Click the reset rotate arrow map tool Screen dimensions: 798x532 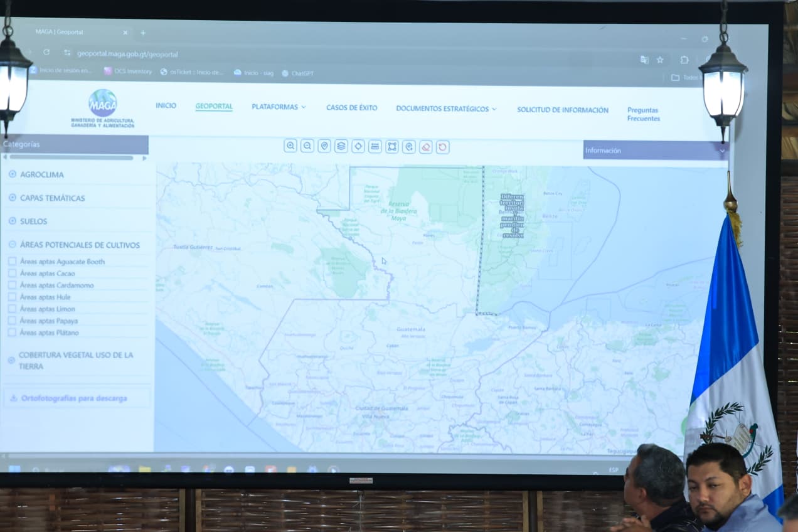[x=443, y=147]
